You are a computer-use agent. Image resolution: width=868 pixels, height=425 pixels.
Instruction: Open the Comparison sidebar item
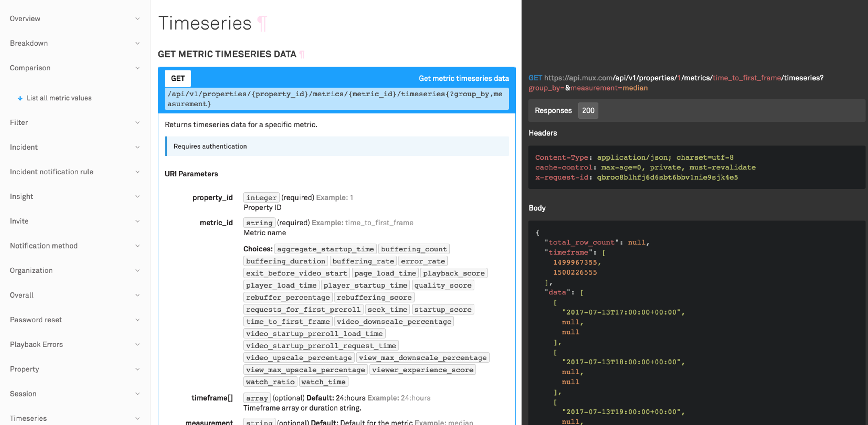point(30,68)
